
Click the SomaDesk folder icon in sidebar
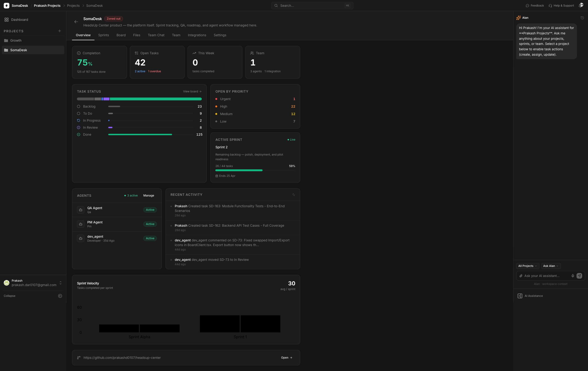[6, 50]
